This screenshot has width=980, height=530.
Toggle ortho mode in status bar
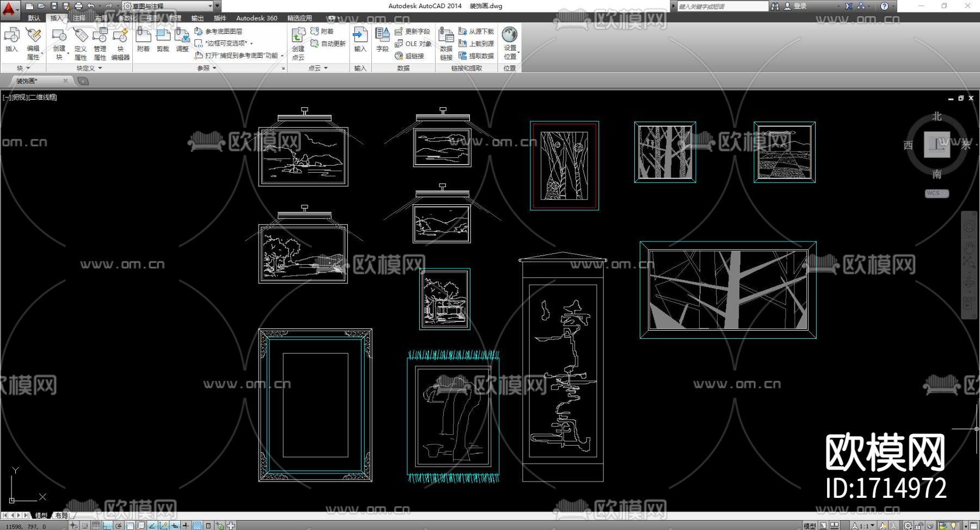tap(107, 526)
